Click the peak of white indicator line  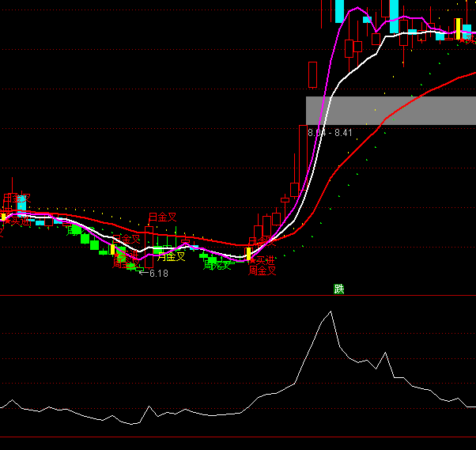coord(330,311)
